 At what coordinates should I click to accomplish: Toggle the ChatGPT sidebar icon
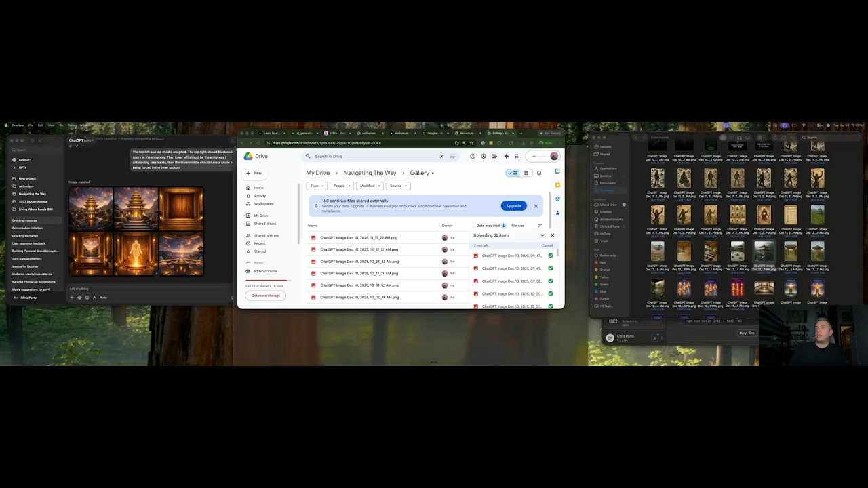coord(32,140)
